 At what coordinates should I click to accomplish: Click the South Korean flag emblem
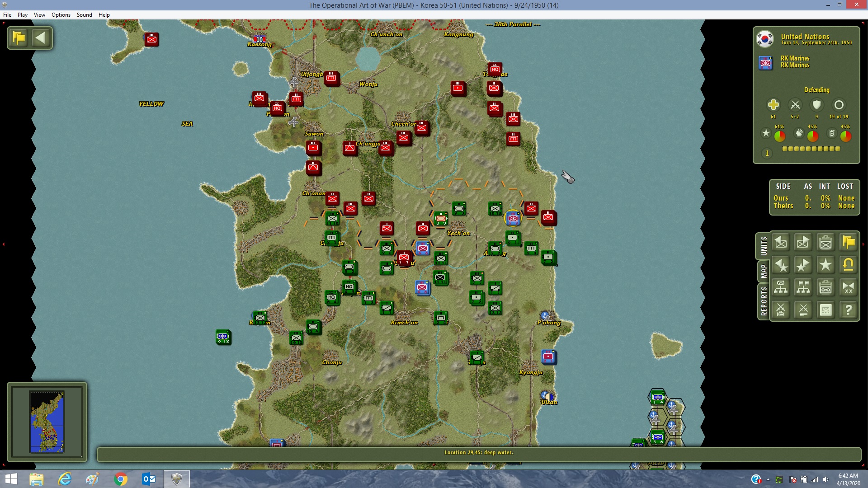click(765, 39)
